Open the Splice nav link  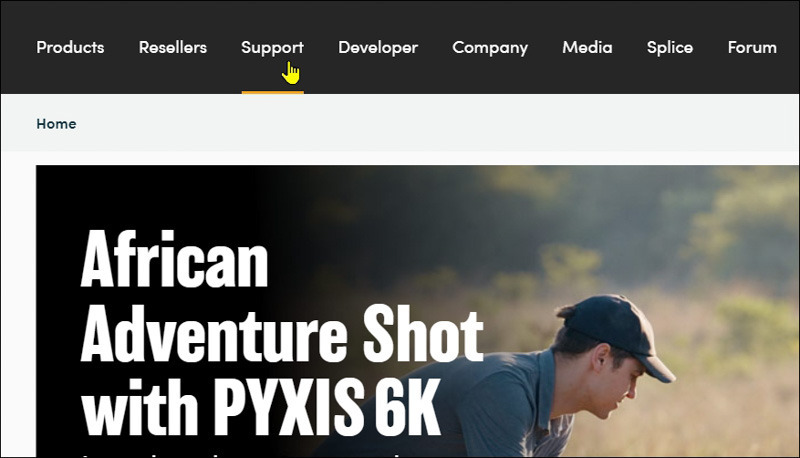[x=670, y=48]
